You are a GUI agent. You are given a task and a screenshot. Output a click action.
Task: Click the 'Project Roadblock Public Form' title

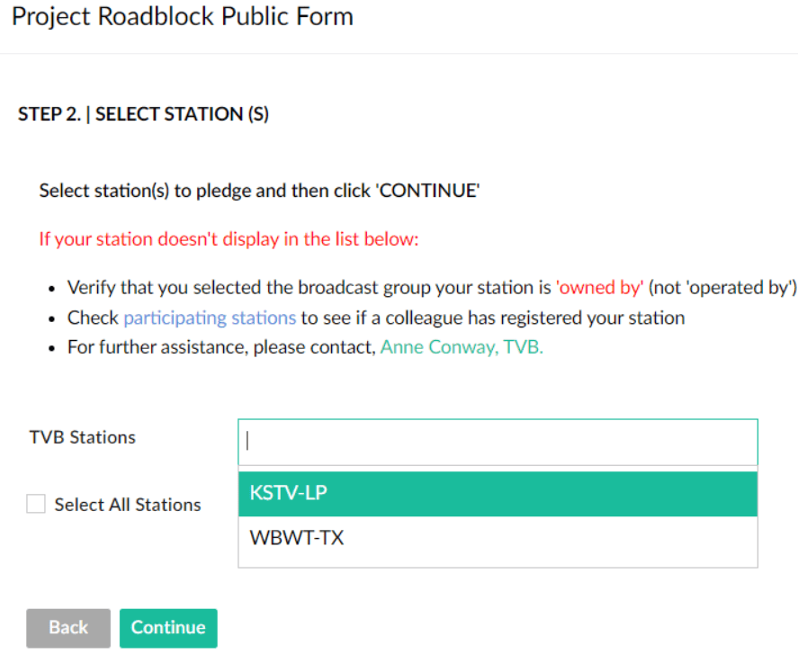tap(183, 17)
